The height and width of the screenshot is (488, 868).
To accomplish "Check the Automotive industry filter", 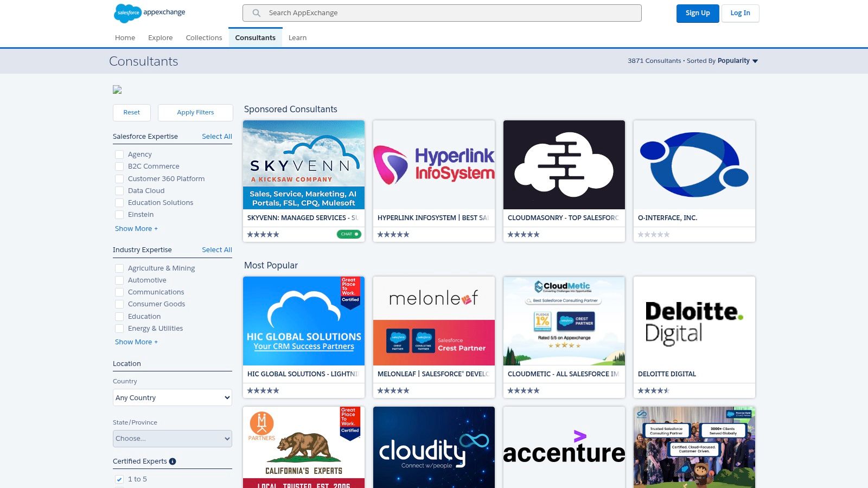I will click(x=119, y=280).
